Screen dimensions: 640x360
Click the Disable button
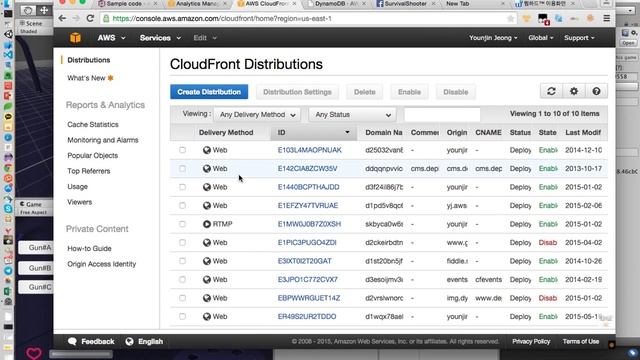(x=456, y=92)
